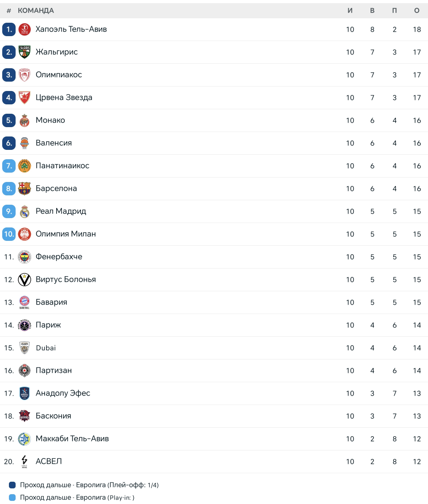Click the rank 10 badge for Олимпия Милан
The image size is (428, 504).
point(9,234)
